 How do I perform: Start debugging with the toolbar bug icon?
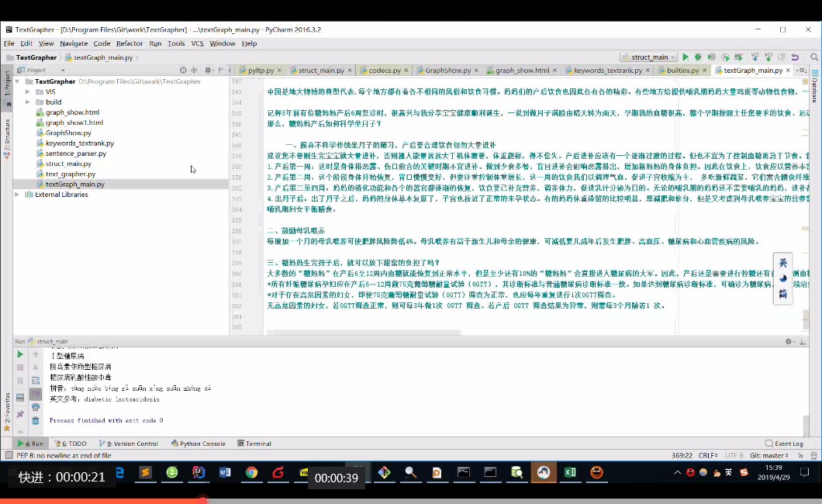698,57
